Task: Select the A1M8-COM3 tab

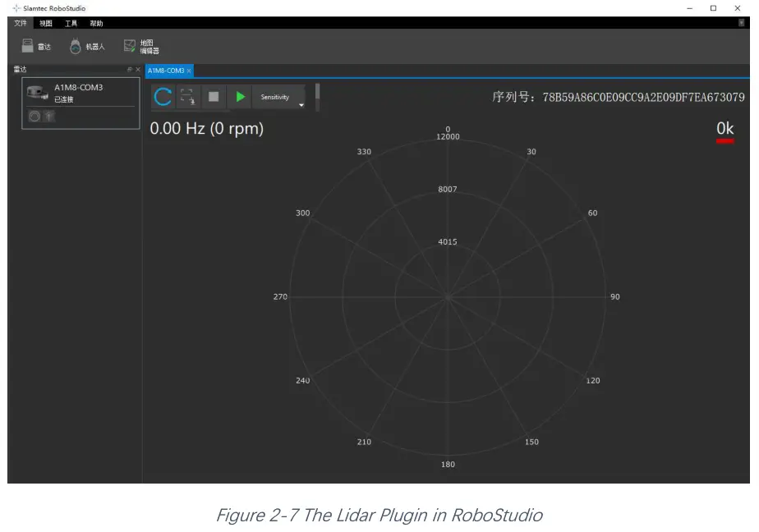Action: pos(164,71)
